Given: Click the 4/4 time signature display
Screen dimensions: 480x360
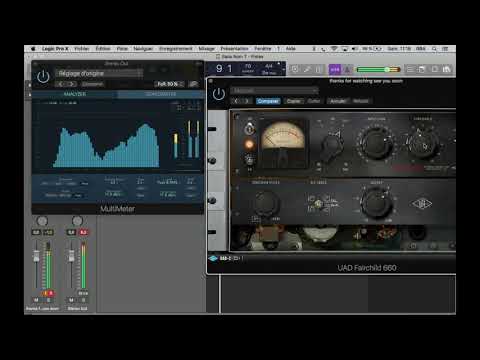Looking at the screenshot, I should (x=269, y=66).
